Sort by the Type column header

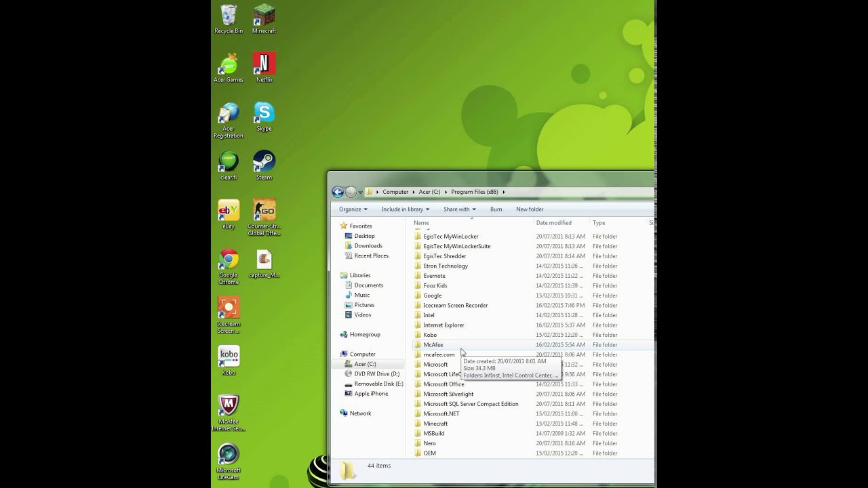[x=617, y=223]
